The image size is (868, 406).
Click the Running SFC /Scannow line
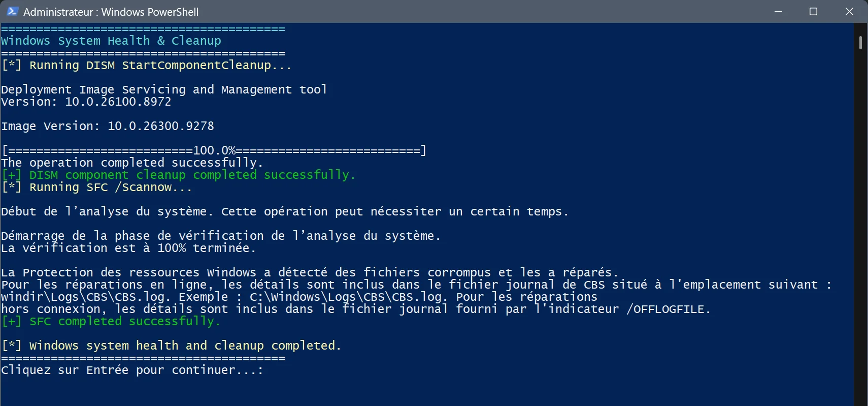(96, 187)
